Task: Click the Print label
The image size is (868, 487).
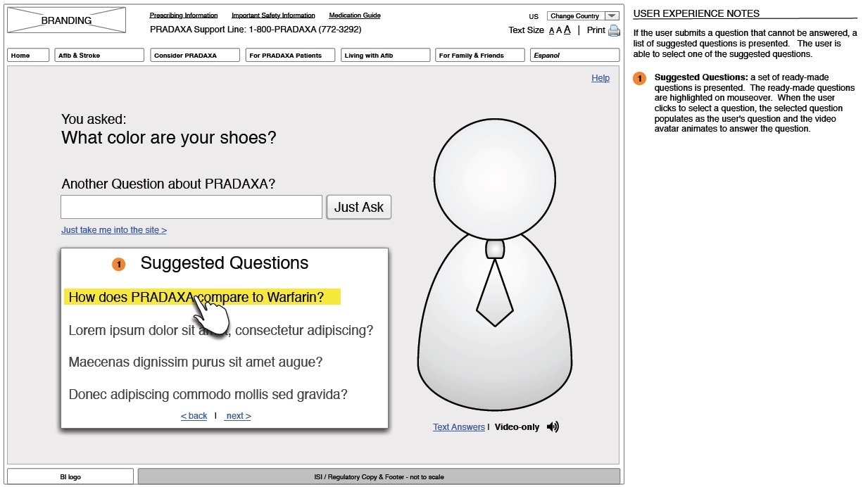Action: (596, 30)
